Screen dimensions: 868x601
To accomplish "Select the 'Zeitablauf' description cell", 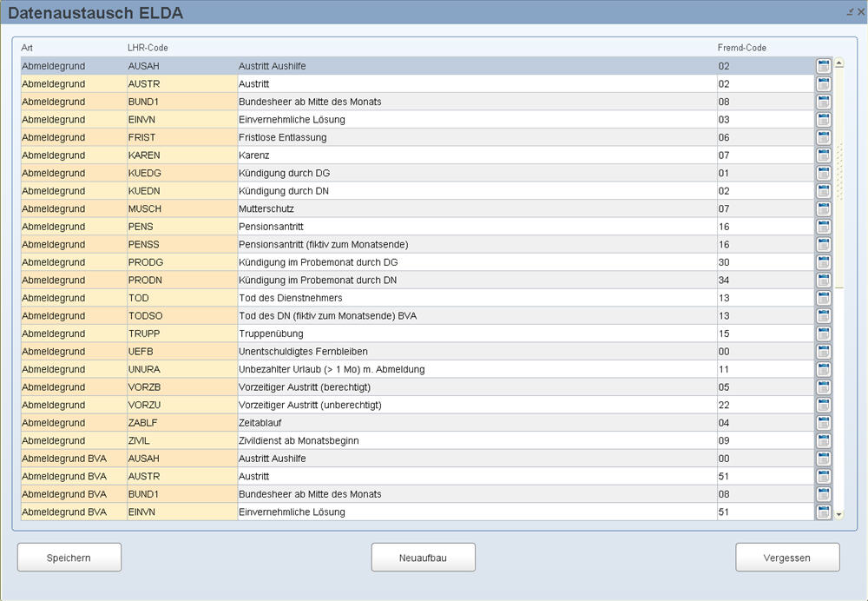I will click(x=477, y=423).
